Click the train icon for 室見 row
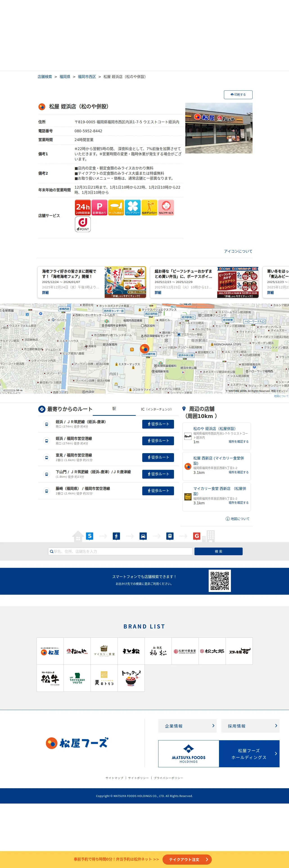 click(x=46, y=458)
